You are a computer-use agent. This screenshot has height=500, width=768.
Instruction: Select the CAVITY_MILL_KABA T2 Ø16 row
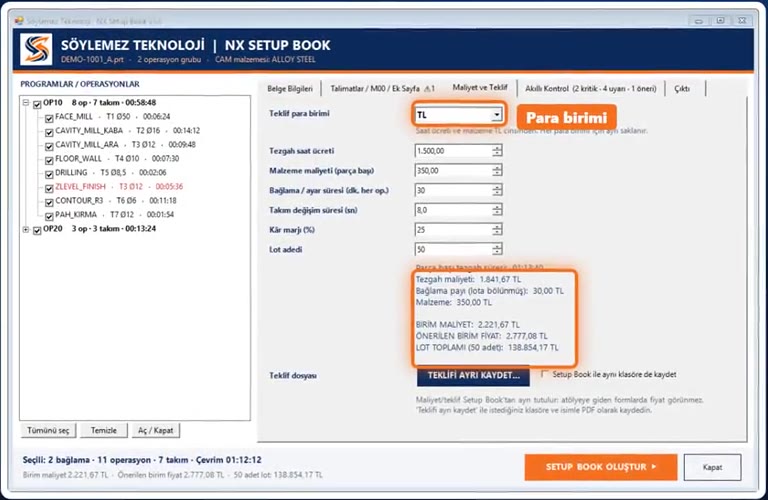127,131
